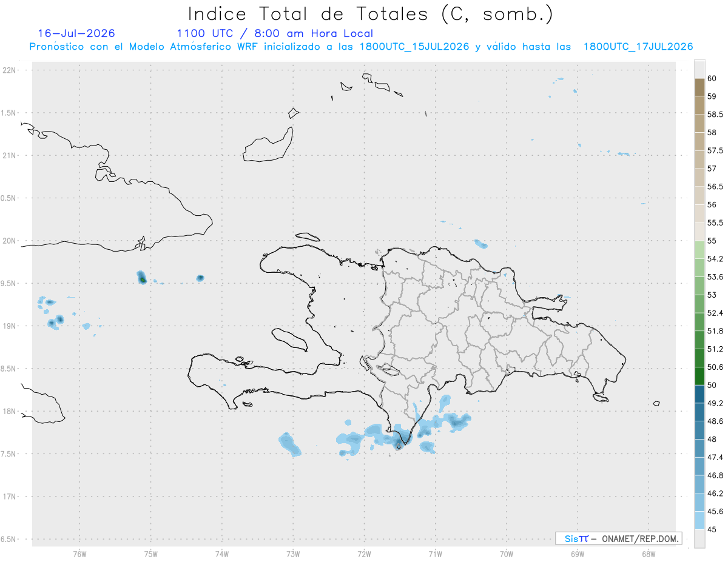Click the light blue swatch between 45 and 45.6
The image size is (728, 562).
pos(699,520)
